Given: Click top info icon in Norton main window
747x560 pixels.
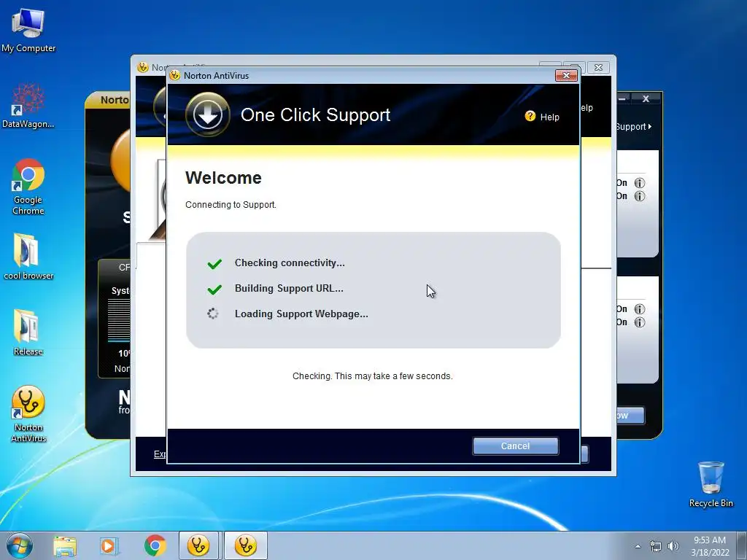Looking at the screenshot, I should click(x=640, y=183).
